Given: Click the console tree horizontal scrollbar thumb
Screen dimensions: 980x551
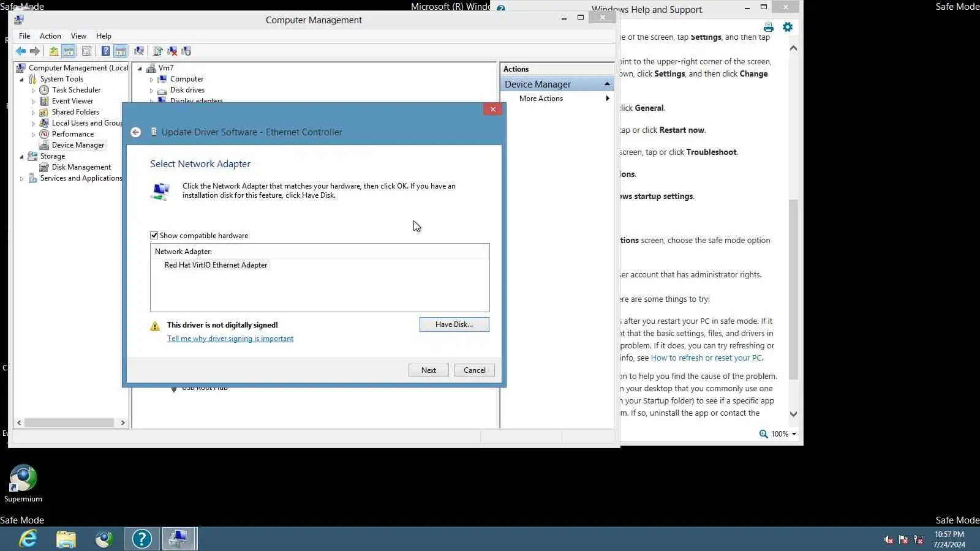Looking at the screenshot, I should point(69,423).
